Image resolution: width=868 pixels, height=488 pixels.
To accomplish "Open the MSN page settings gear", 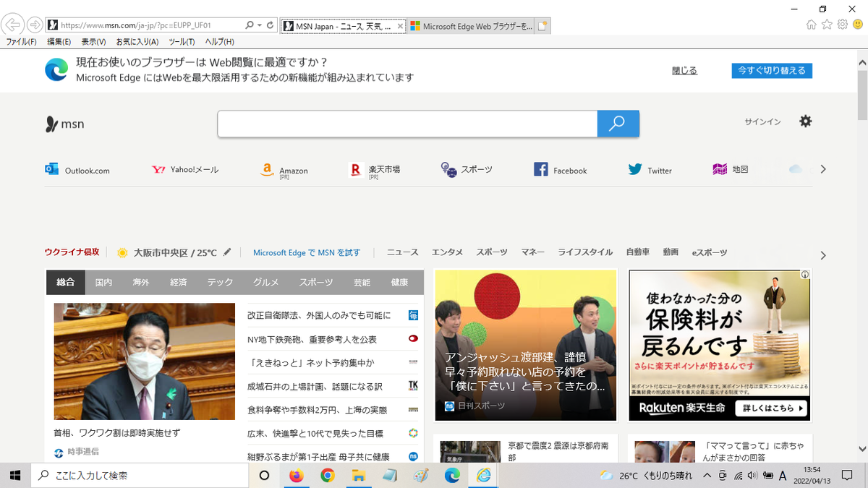I will (x=805, y=121).
